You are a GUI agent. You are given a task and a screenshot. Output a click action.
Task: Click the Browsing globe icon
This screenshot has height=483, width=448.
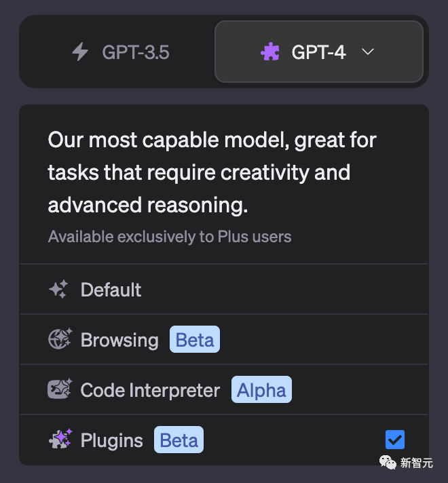(60, 339)
